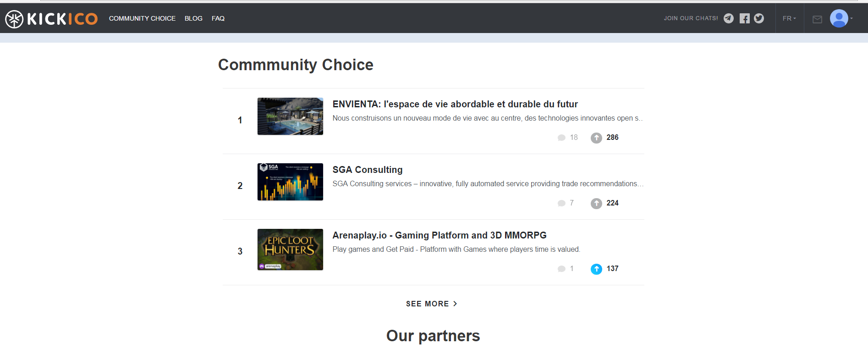Open SGA Consulting title link
This screenshot has width=868, height=355.
(x=368, y=170)
